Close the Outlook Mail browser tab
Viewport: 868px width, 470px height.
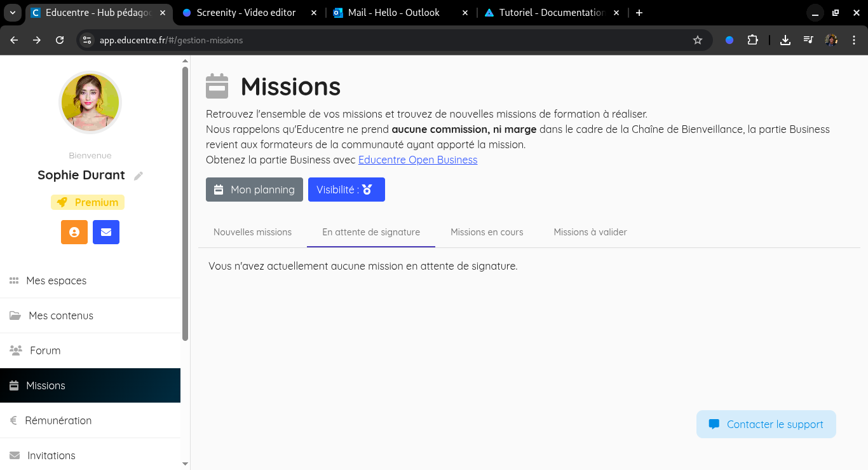coord(465,13)
